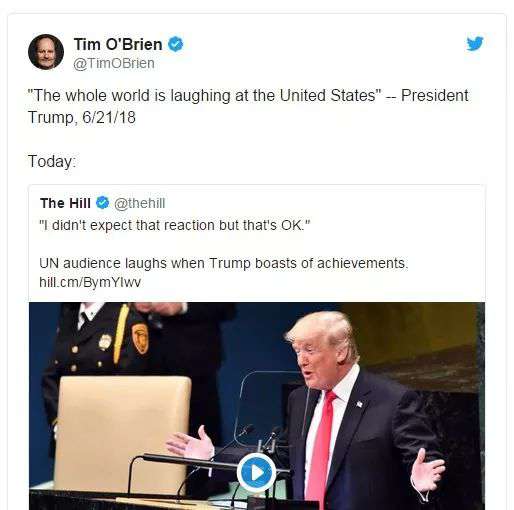The height and width of the screenshot is (510, 514).
Task: Click the "Trump, 6/21/18" text line
Action: click(82, 117)
